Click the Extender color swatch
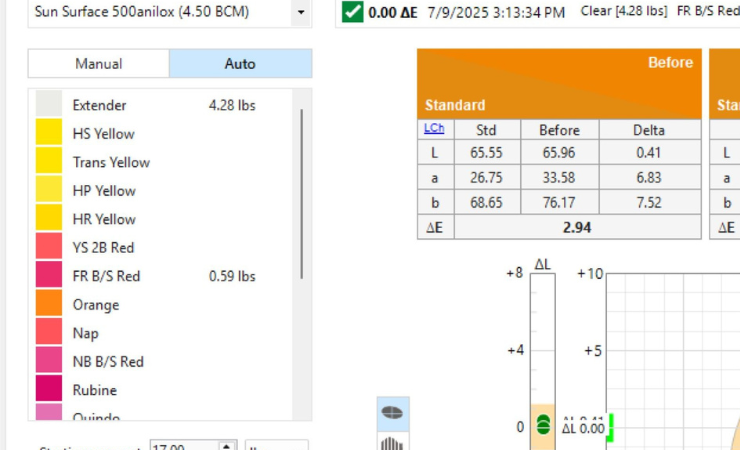 [49, 105]
